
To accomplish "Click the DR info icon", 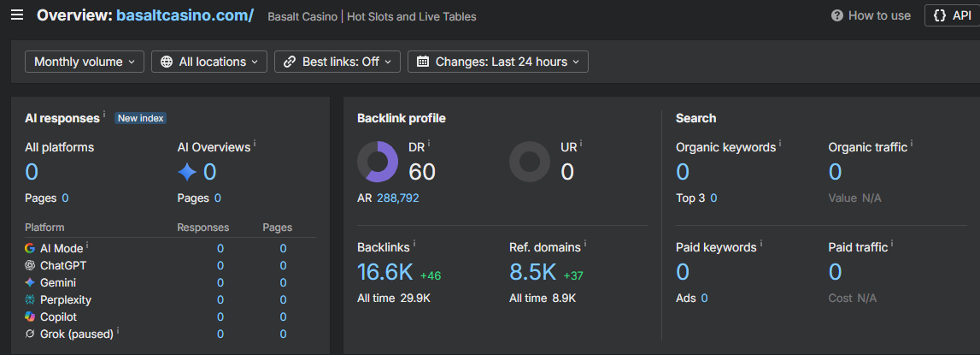I will coord(429,144).
